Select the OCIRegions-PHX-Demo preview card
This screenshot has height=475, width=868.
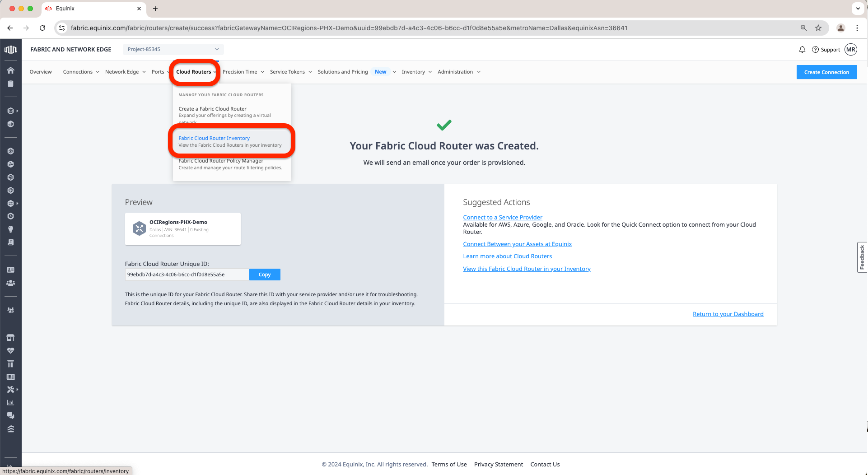[x=183, y=229]
